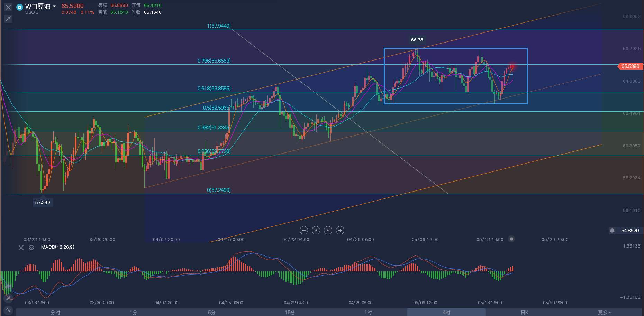This screenshot has width=644, height=316.
Task: Click the 最低 value 65.1810
Action: (x=119, y=12)
